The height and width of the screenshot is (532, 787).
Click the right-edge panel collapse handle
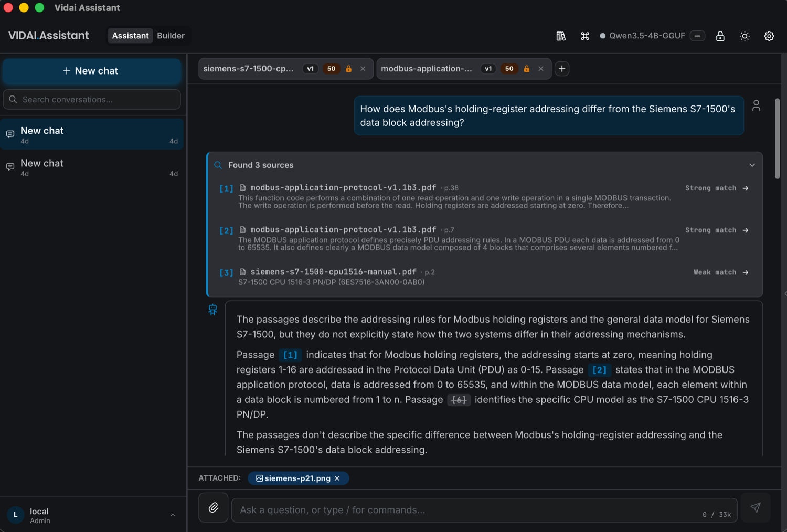pyautogui.click(x=785, y=294)
